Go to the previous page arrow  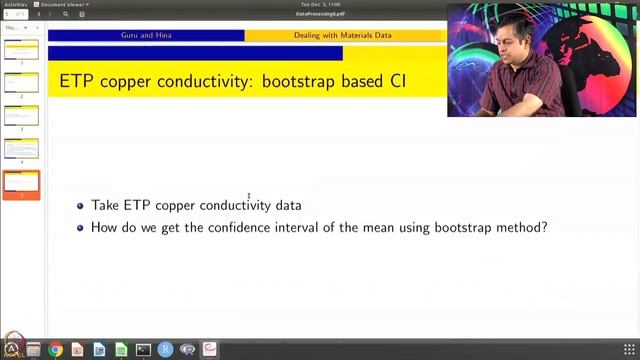click(39, 14)
